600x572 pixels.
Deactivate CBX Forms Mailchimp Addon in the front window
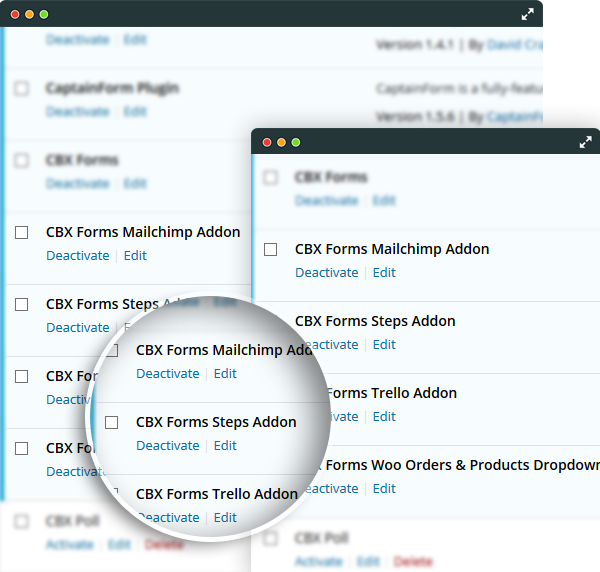click(x=327, y=272)
